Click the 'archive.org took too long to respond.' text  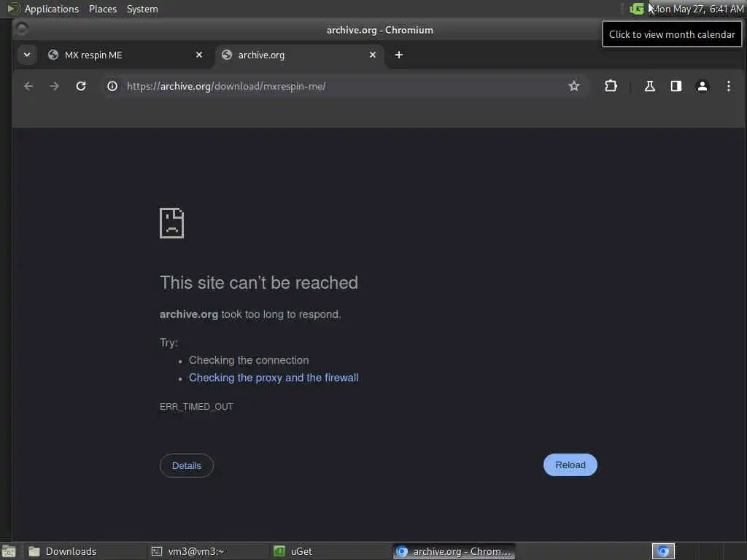point(250,314)
